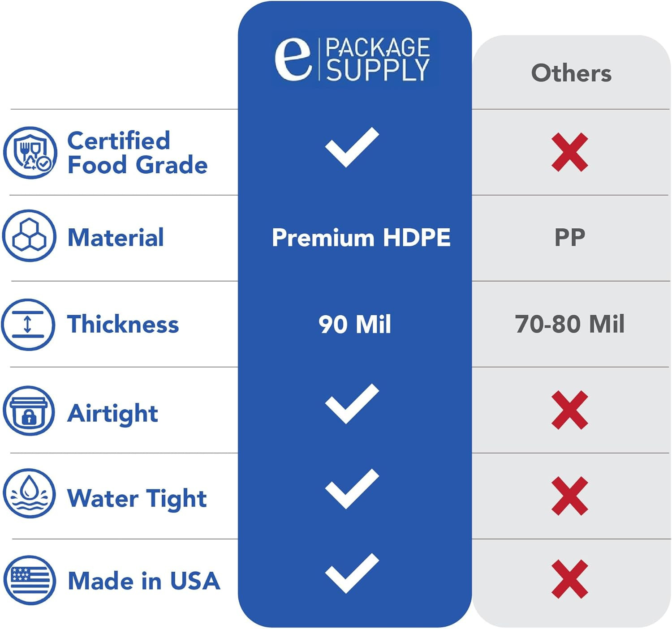
Task: Click the white checkmark in Airtight row
Action: click(352, 403)
